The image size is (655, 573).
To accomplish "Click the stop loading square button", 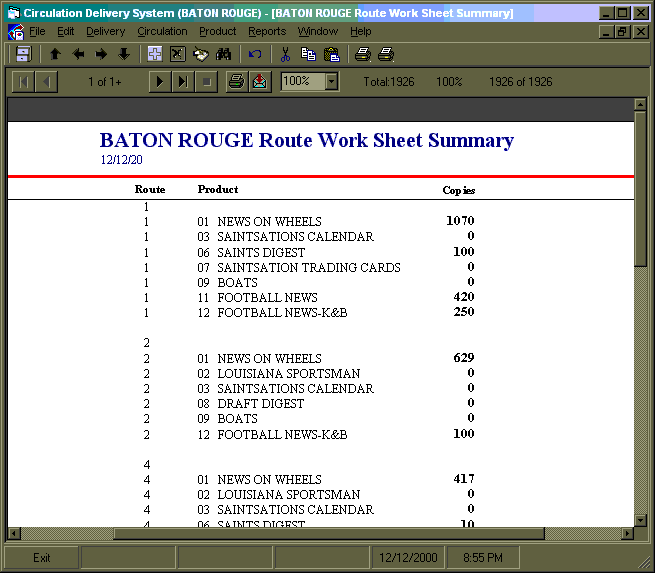I will 206,81.
